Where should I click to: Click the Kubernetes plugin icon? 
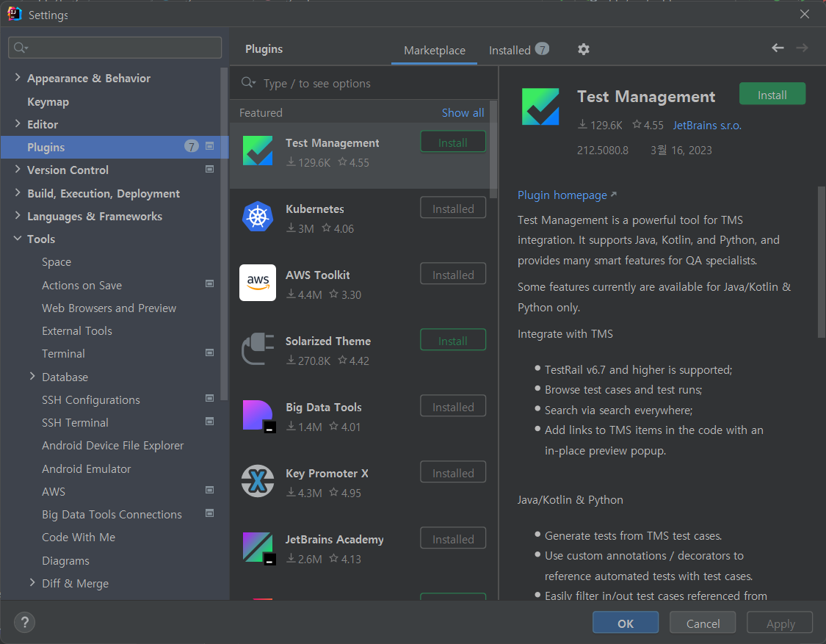258,217
